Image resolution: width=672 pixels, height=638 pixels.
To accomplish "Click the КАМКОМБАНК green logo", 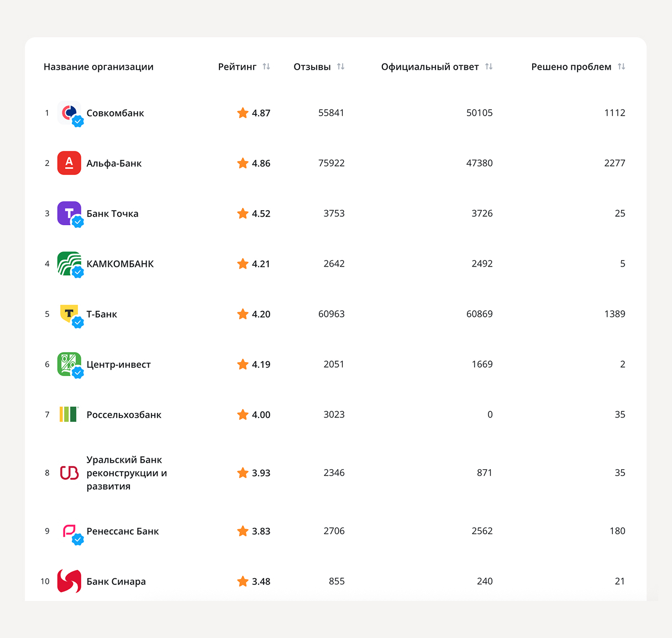I will click(x=69, y=264).
